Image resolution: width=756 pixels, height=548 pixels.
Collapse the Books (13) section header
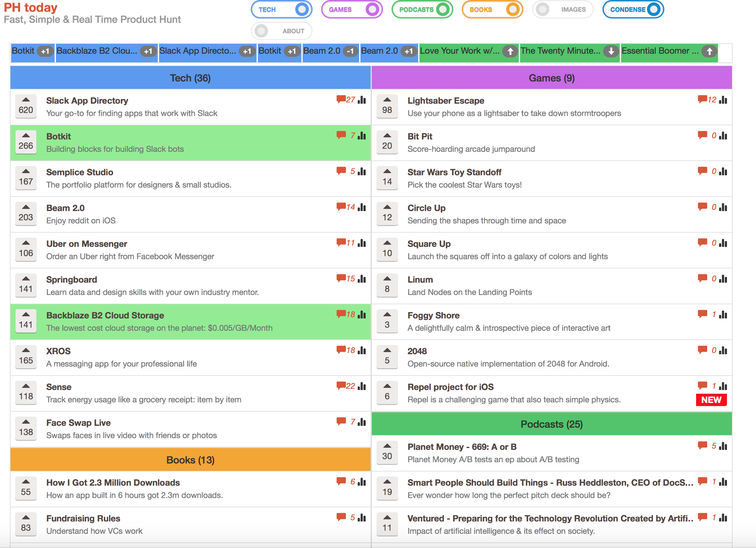click(190, 460)
